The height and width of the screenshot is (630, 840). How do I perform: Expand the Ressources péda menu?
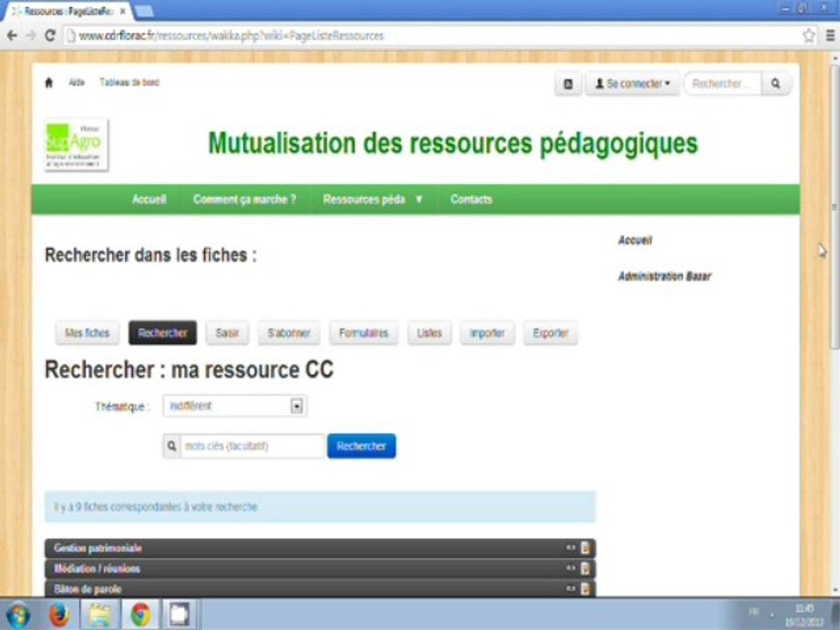[x=373, y=199]
